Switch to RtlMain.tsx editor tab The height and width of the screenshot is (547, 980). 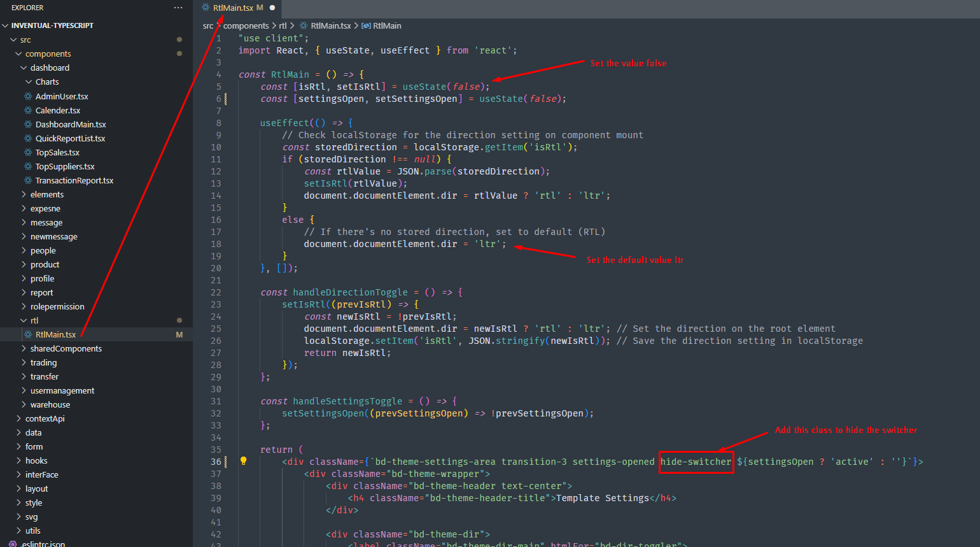tap(238, 8)
